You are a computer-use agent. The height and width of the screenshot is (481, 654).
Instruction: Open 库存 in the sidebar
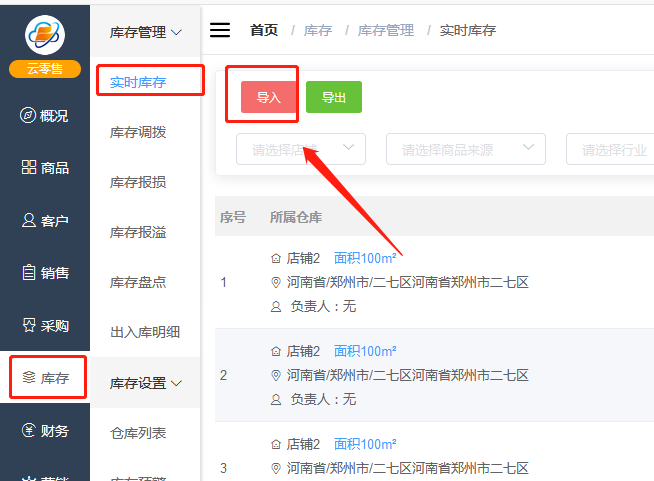coord(46,378)
